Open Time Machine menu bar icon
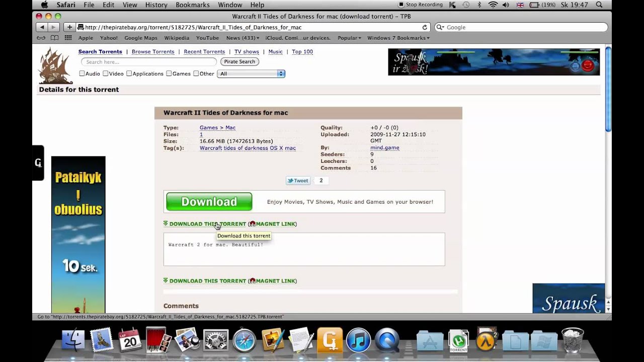644x362 pixels. (x=466, y=5)
